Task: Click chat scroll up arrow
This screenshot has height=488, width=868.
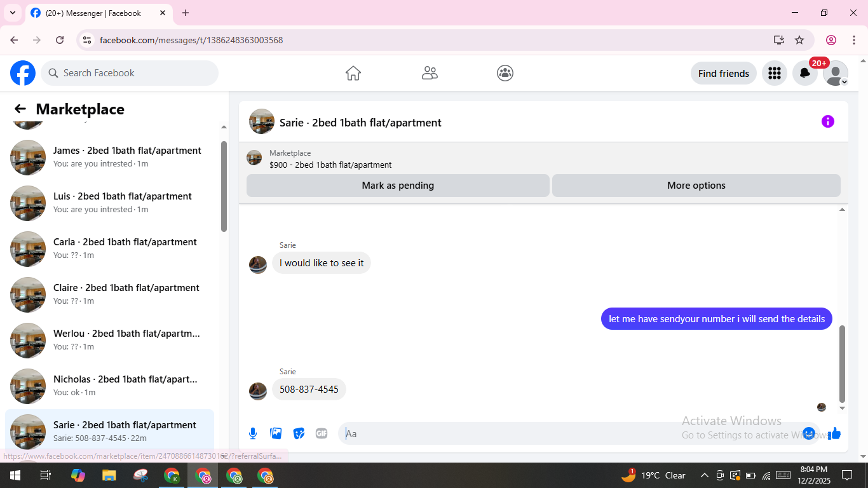Action: (x=842, y=209)
